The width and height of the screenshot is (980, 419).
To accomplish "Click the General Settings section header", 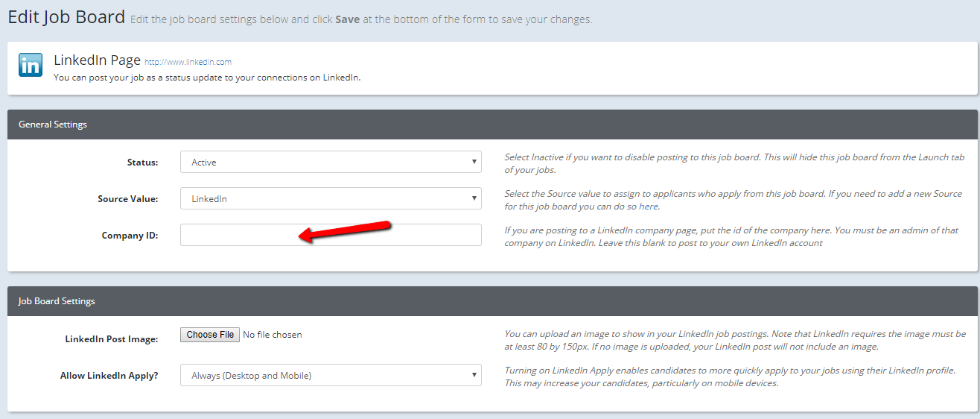I will (x=53, y=125).
